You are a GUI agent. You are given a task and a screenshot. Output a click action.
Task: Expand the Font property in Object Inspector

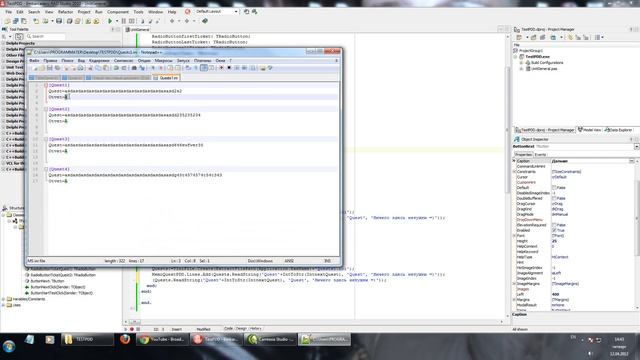pos(514,236)
